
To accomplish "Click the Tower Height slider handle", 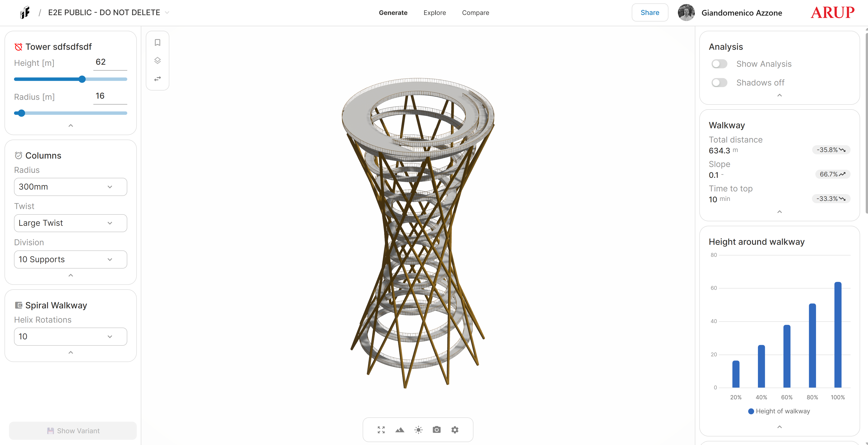I will pos(82,79).
